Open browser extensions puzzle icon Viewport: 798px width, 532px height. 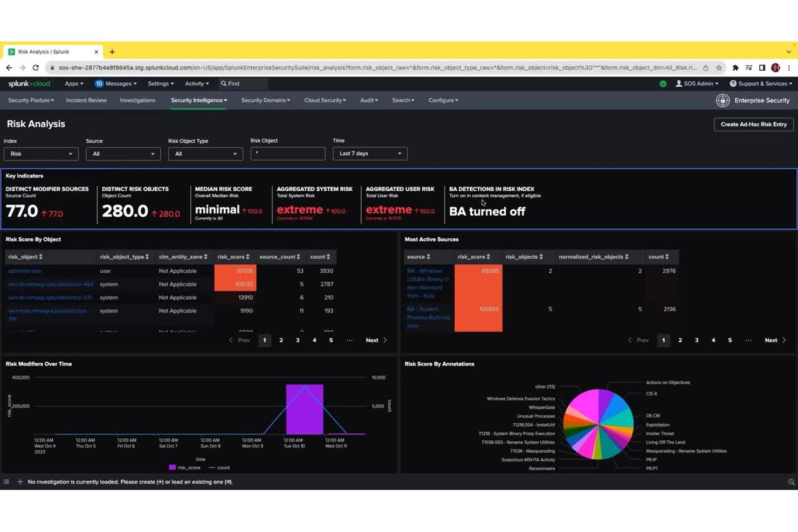pos(735,68)
